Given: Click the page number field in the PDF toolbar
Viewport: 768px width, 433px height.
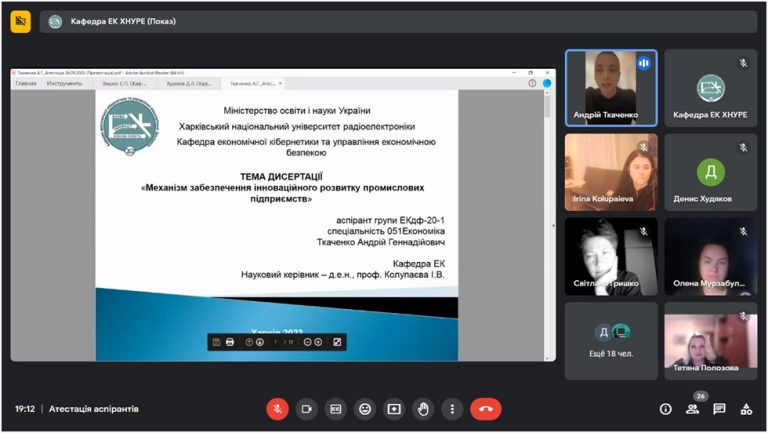Looking at the screenshot, I should pyautogui.click(x=276, y=342).
